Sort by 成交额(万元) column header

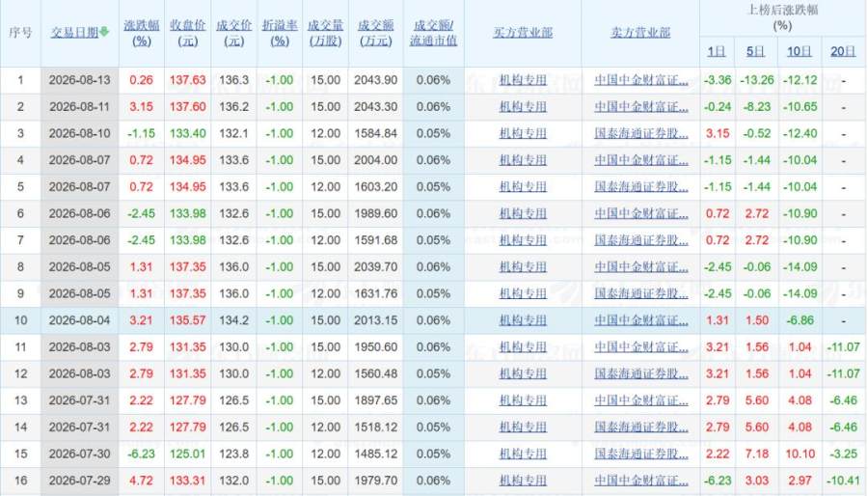376,33
